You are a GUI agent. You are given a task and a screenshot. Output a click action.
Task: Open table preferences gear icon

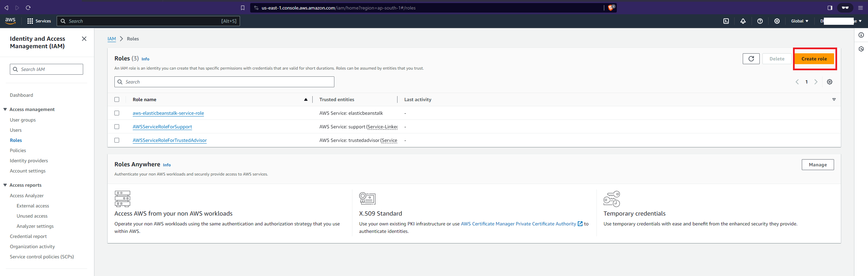(x=829, y=82)
